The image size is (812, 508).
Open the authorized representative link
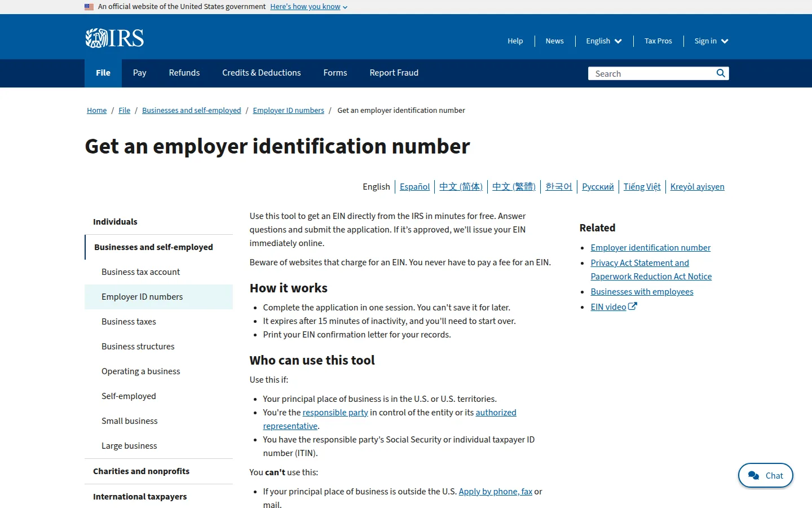(496, 413)
